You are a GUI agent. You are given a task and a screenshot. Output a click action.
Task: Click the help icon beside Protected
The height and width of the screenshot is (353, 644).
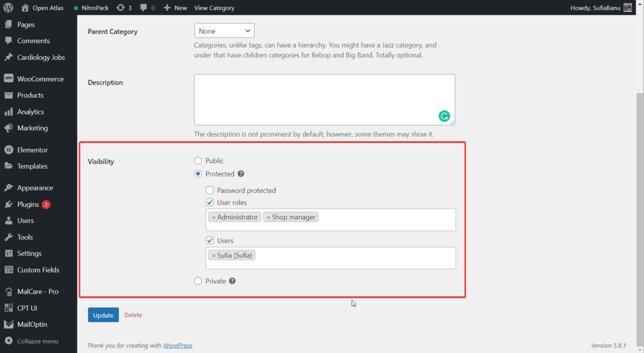point(241,174)
